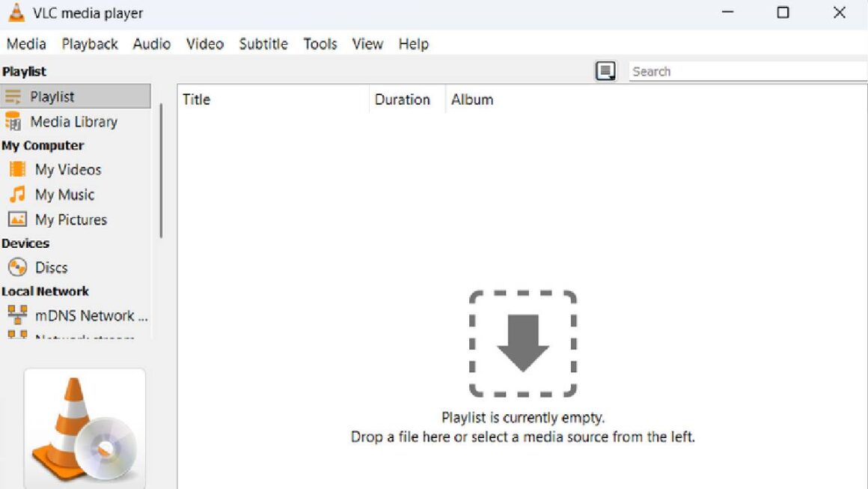Open the Subtitle menu
868x489 pixels.
263,43
